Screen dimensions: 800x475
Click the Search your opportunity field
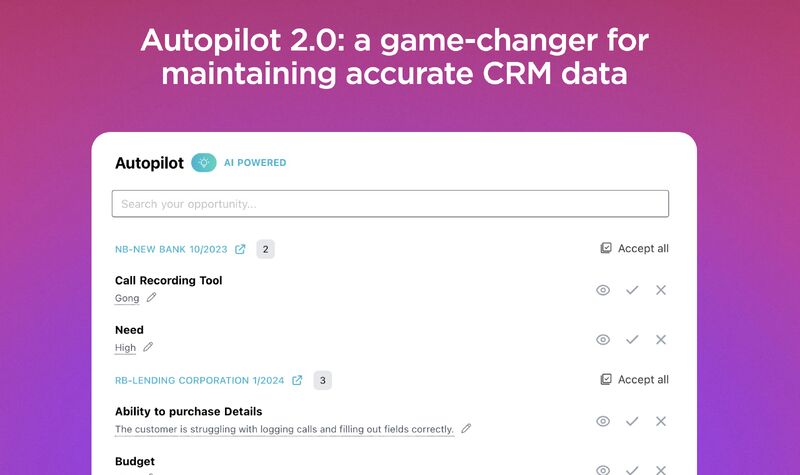coord(390,204)
